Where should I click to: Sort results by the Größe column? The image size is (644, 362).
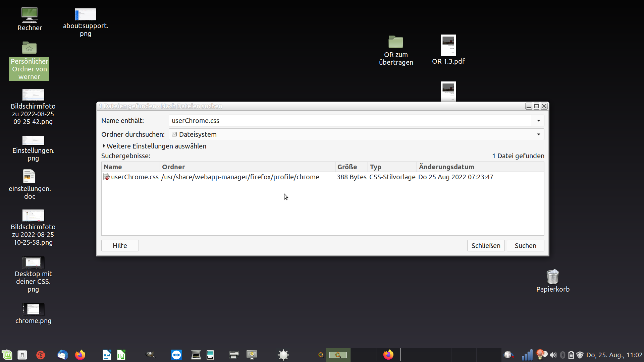point(347,167)
